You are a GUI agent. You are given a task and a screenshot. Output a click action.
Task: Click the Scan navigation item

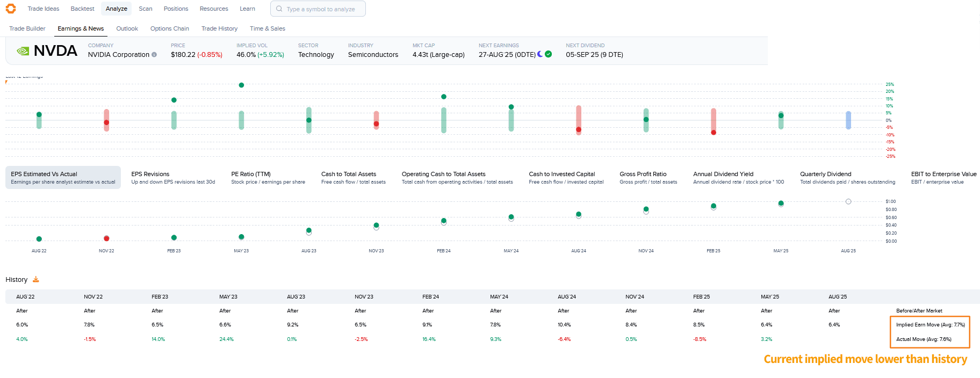[145, 9]
